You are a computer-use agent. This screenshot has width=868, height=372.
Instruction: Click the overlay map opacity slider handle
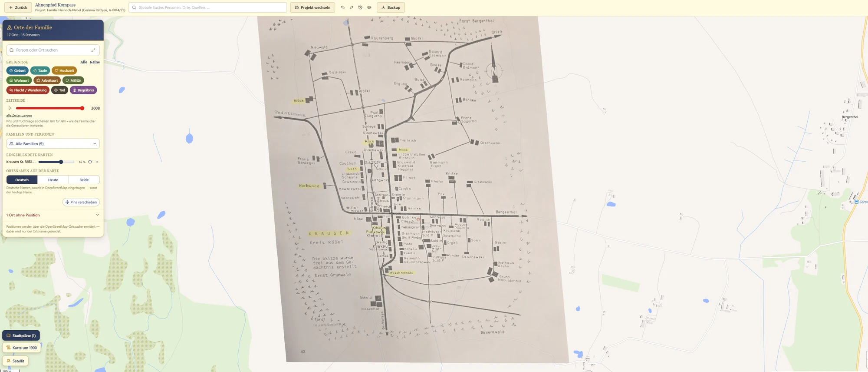click(x=61, y=162)
